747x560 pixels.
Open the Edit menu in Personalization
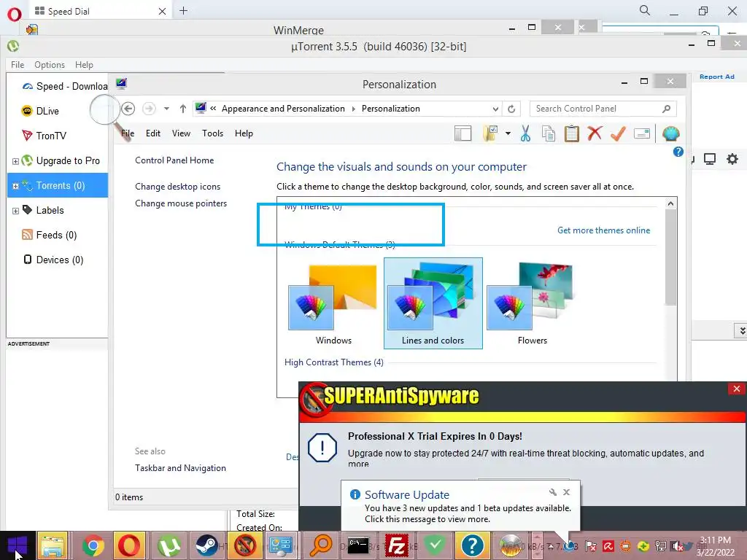click(x=153, y=133)
